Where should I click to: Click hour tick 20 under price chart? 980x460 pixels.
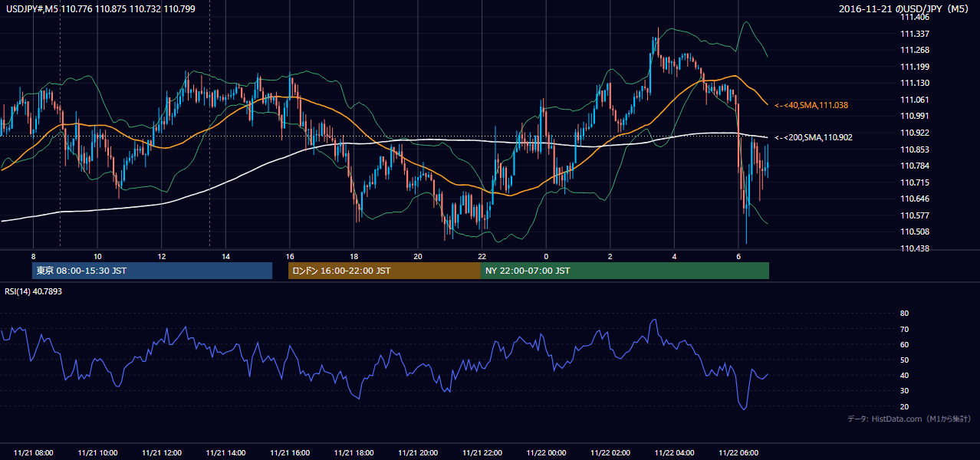tap(417, 255)
